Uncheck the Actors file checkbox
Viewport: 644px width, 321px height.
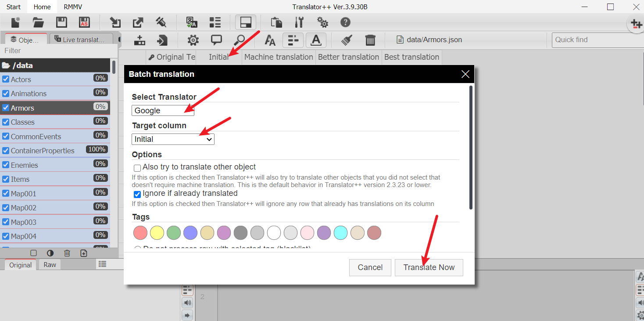coord(6,79)
